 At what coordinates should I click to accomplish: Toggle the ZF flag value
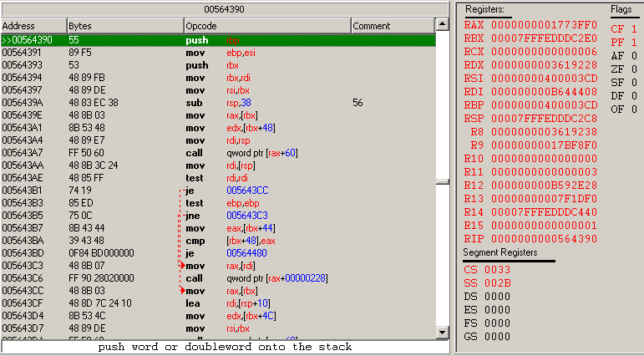(634, 69)
